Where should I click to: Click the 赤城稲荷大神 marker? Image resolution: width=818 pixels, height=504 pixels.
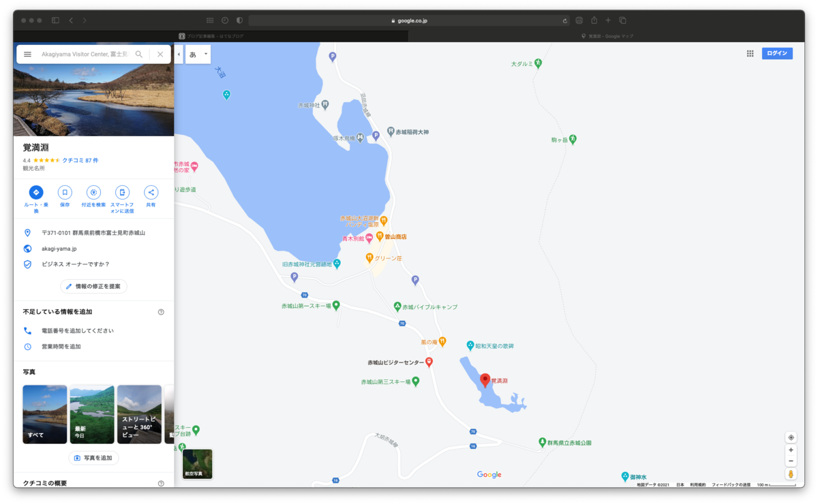tap(391, 131)
